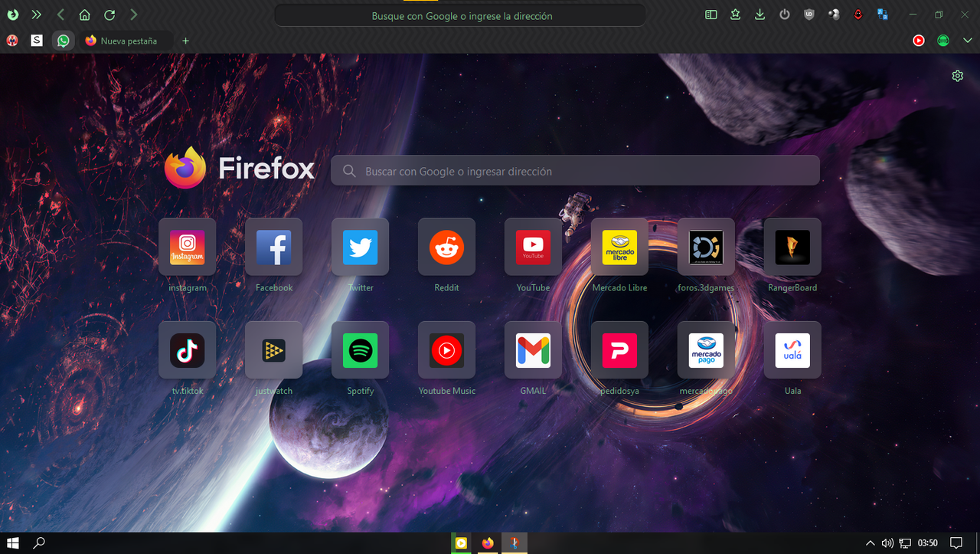Viewport: 980px width, 554px height.
Task: Show hidden system tray icons
Action: (x=870, y=543)
